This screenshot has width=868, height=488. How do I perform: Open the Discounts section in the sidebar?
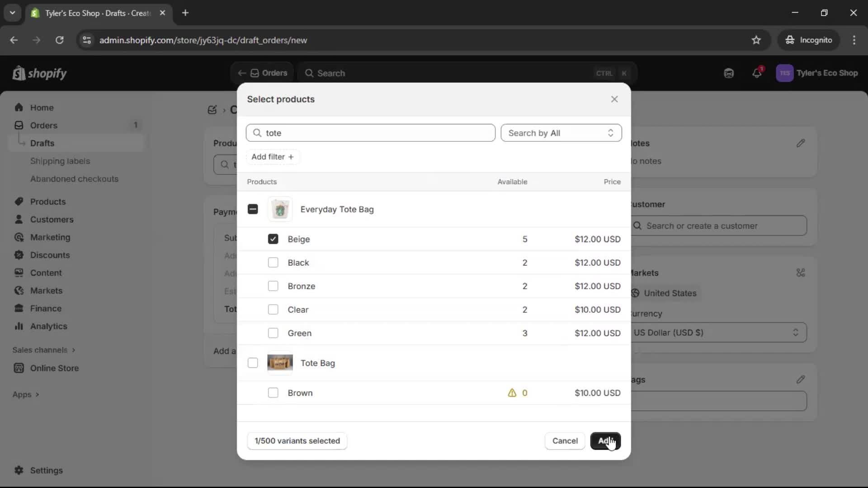[x=50, y=255]
